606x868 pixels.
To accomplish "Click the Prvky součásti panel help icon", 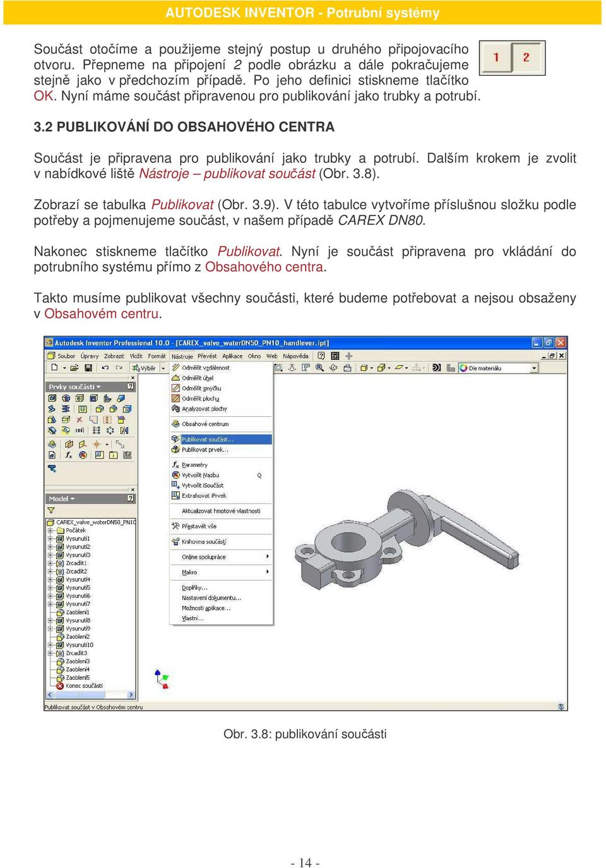I will tap(131, 386).
